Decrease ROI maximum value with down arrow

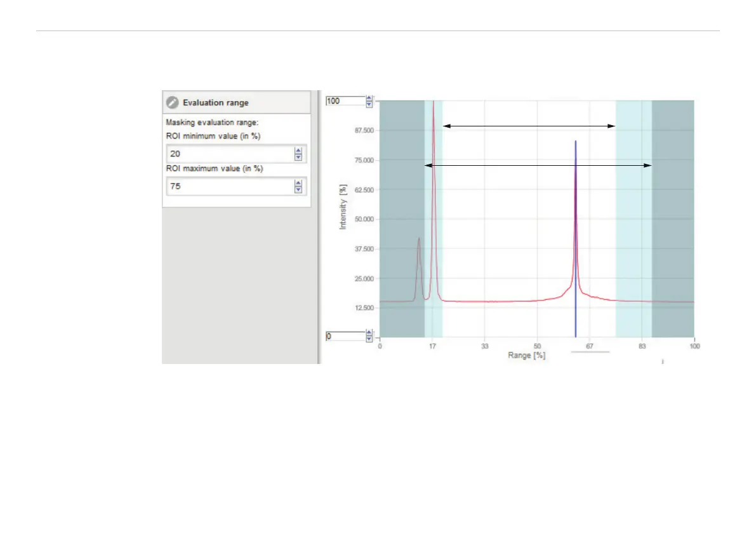[298, 189]
